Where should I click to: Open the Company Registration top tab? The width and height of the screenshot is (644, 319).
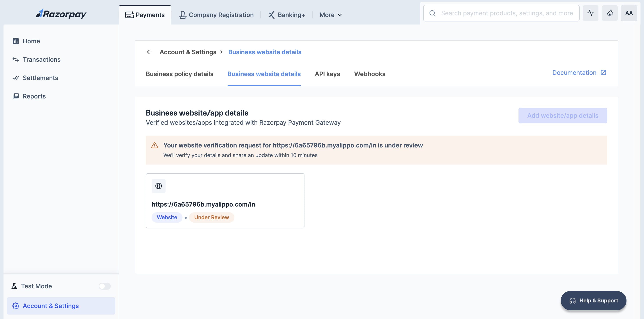pyautogui.click(x=216, y=15)
